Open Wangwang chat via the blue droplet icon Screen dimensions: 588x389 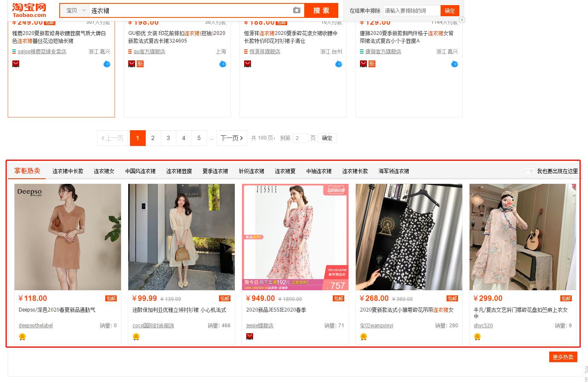(107, 64)
